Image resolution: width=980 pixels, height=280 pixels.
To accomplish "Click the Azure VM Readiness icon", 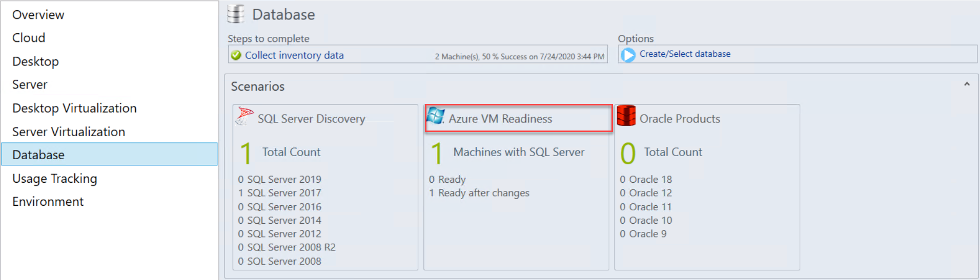I will [435, 116].
